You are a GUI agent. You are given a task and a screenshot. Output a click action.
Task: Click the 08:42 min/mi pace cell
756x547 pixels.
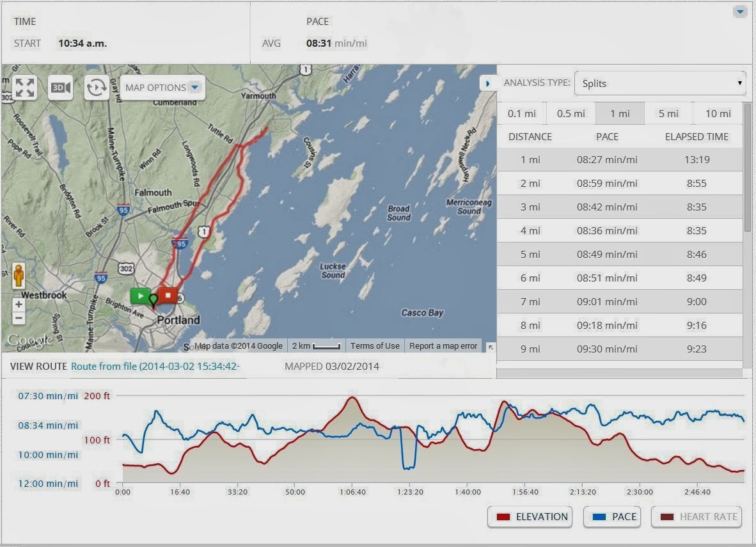pos(607,207)
